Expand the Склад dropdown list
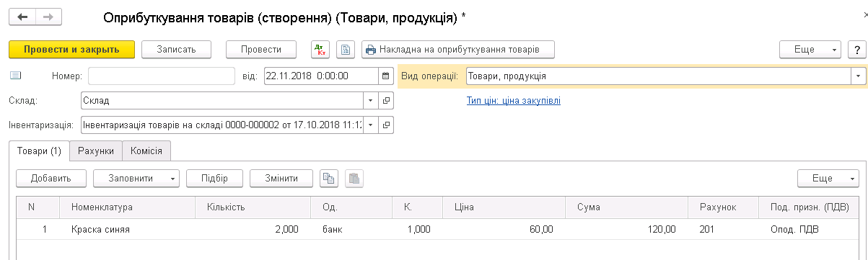This screenshot has height=260, width=868. 370,101
